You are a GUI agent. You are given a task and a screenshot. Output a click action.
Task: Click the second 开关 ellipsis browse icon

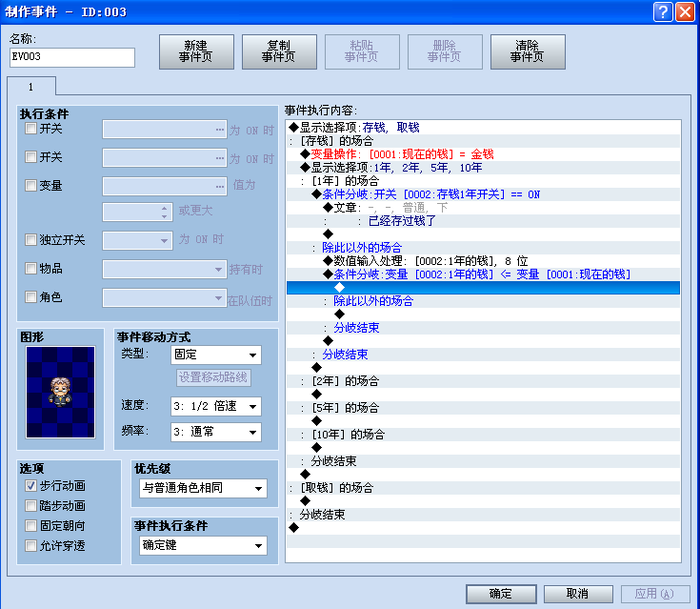[220, 158]
